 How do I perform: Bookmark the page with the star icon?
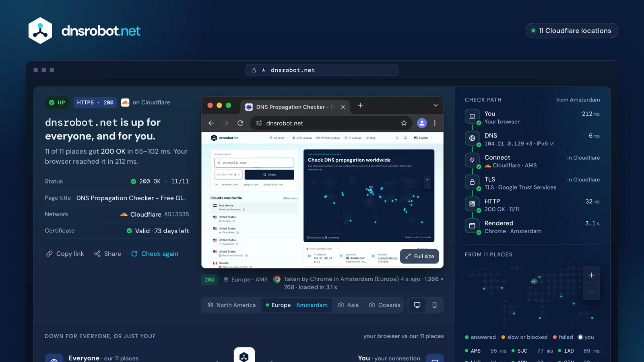point(404,123)
